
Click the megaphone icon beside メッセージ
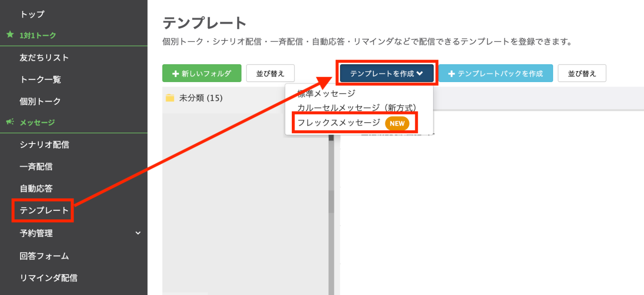pos(10,122)
